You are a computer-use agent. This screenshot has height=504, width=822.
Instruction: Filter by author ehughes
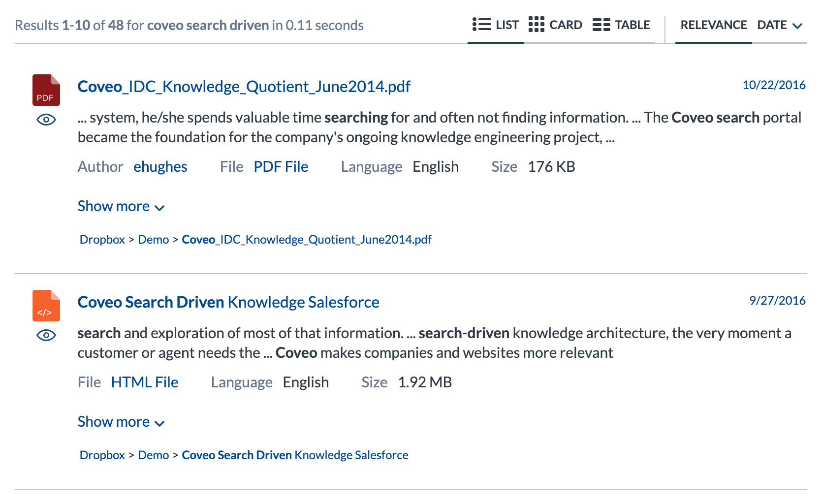pyautogui.click(x=160, y=167)
